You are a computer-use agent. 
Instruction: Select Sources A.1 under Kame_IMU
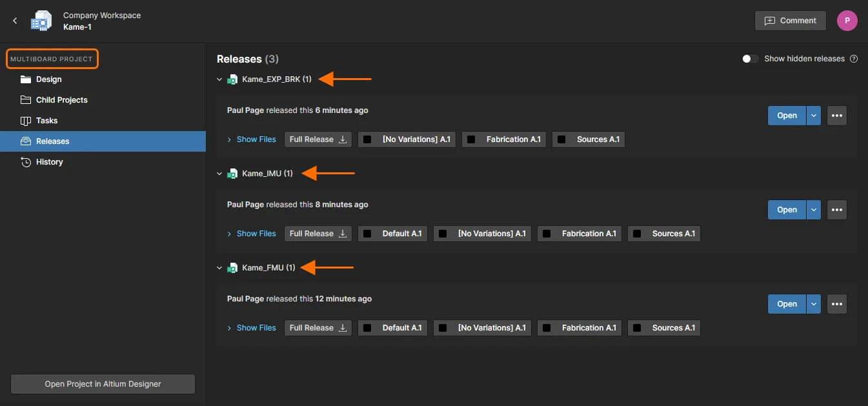pyautogui.click(x=664, y=234)
